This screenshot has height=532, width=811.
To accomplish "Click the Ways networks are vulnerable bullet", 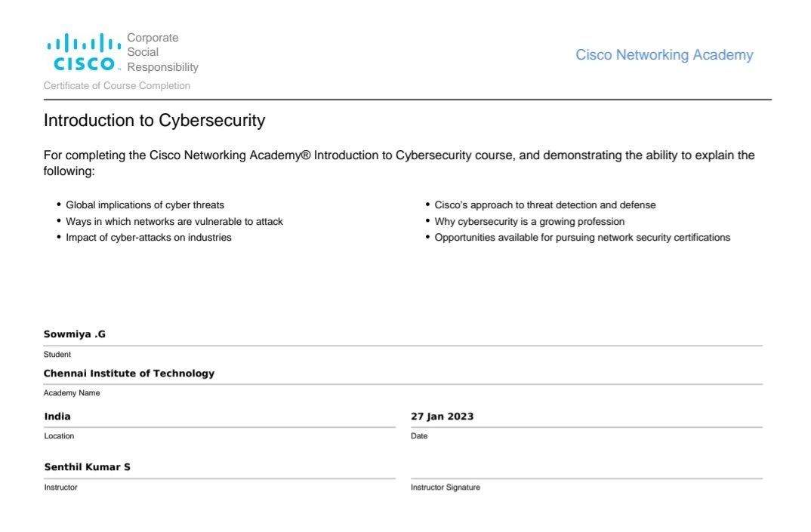I will pos(174,221).
